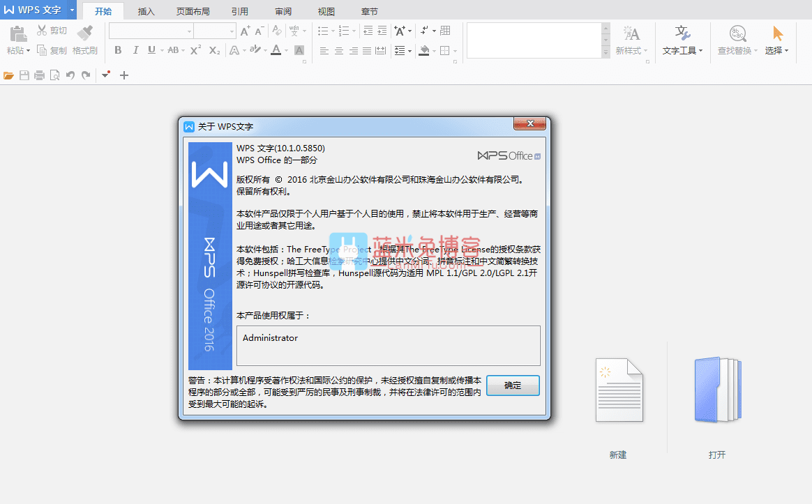The image size is (812, 504).
Task: Click the bulleted list icon
Action: [323, 31]
